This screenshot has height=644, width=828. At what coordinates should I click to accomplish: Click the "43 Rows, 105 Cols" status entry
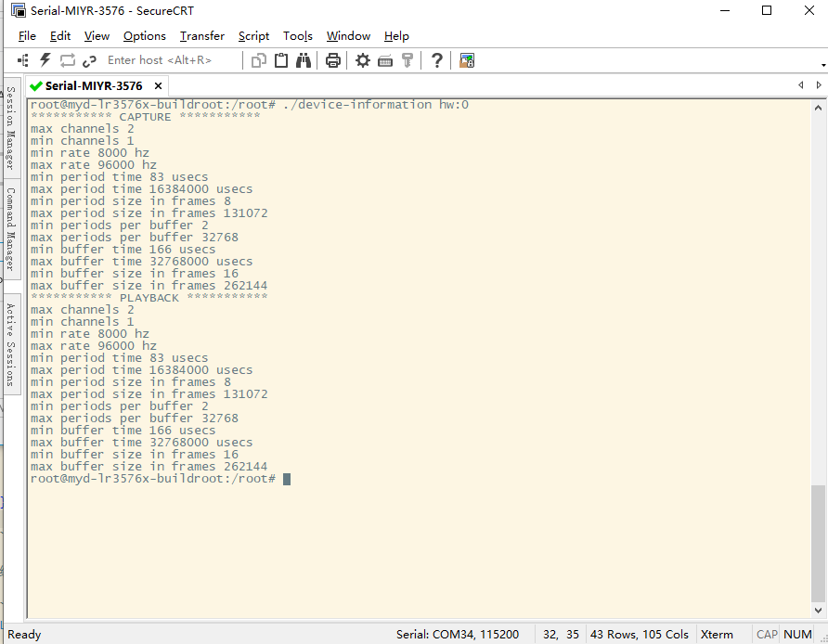pyautogui.click(x=640, y=635)
